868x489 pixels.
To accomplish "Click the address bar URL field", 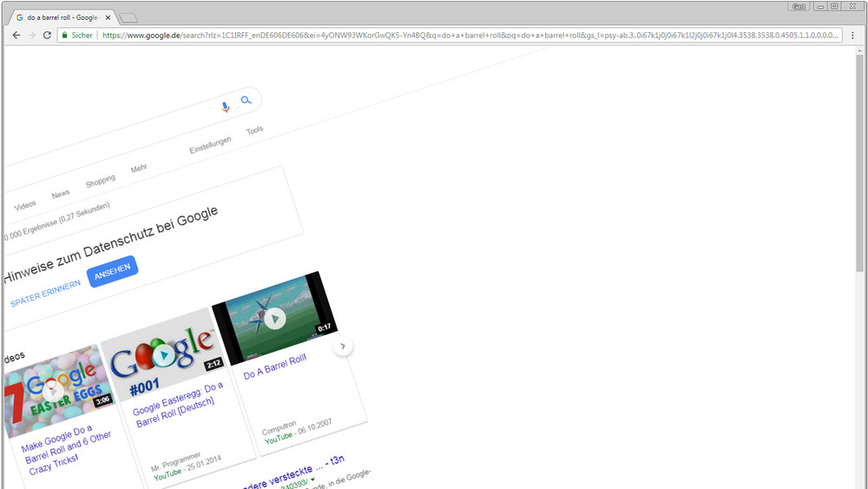I will pos(469,36).
